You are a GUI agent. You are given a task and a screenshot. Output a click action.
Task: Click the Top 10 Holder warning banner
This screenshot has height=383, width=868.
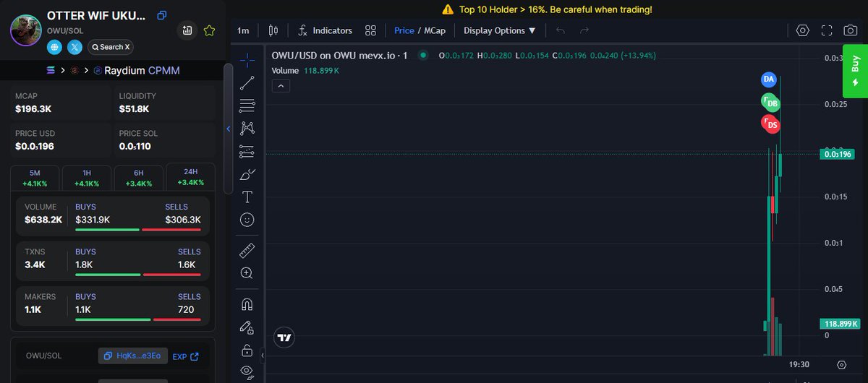pos(546,9)
